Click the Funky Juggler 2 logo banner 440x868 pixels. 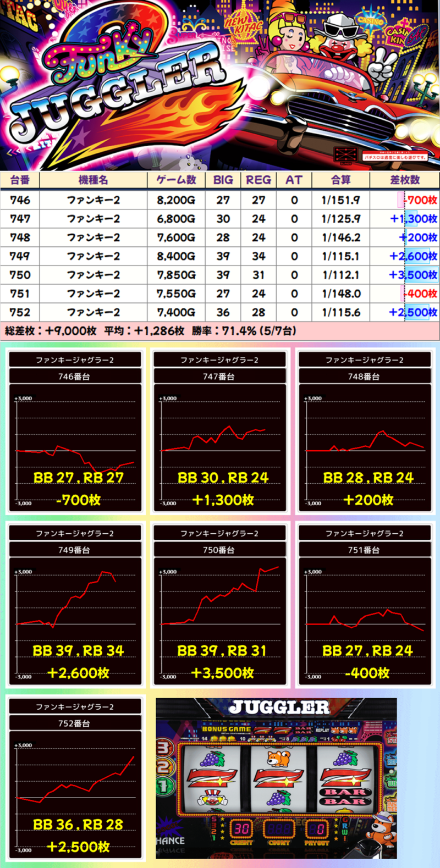(220, 85)
